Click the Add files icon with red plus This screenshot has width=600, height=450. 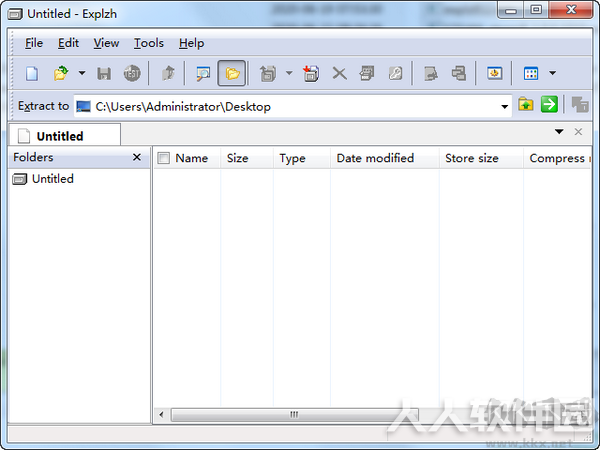[x=310, y=73]
